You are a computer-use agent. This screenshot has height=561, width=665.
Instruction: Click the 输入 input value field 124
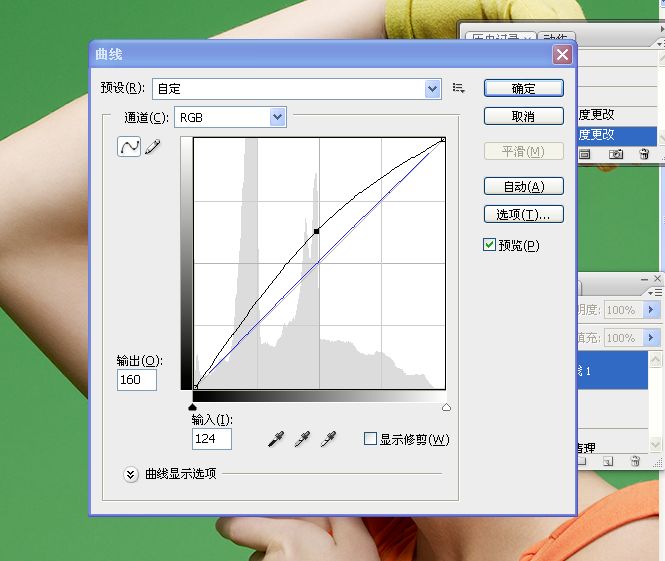click(212, 438)
